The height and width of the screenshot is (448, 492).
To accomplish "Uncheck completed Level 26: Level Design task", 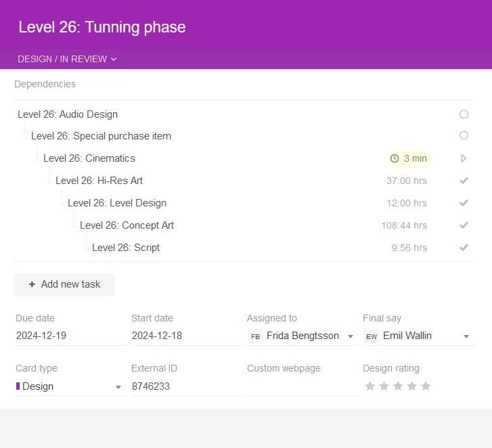I will tap(464, 203).
